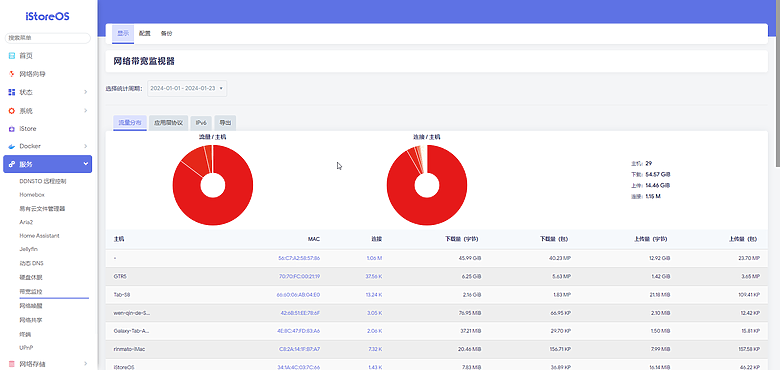Open 动态 DNS menu entry
The width and height of the screenshot is (780, 370).
[x=31, y=263]
